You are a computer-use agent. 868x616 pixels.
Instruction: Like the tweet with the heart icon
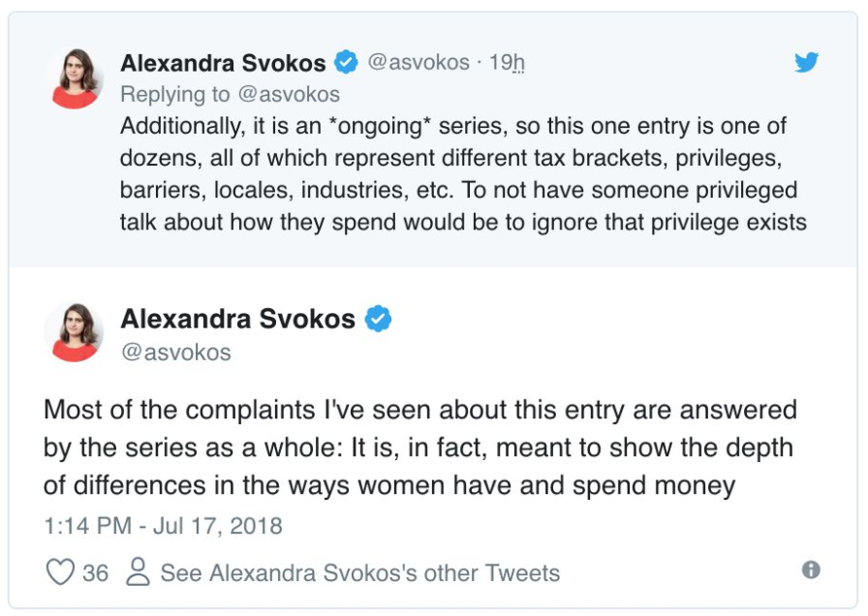[60, 571]
